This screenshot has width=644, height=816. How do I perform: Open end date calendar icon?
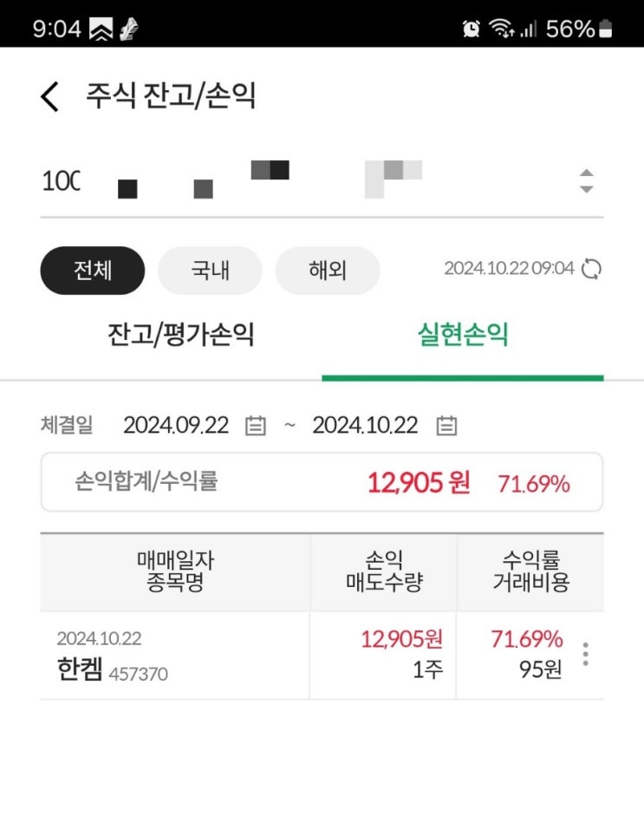(446, 426)
